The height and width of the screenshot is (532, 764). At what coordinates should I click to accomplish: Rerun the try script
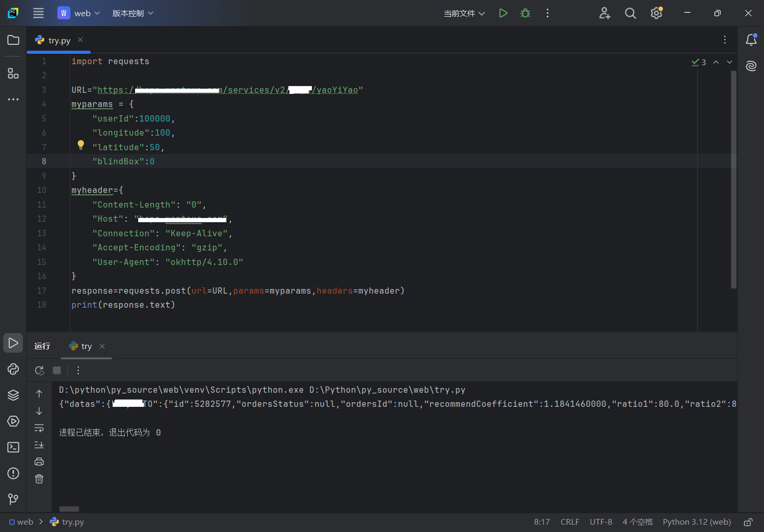pyautogui.click(x=39, y=370)
